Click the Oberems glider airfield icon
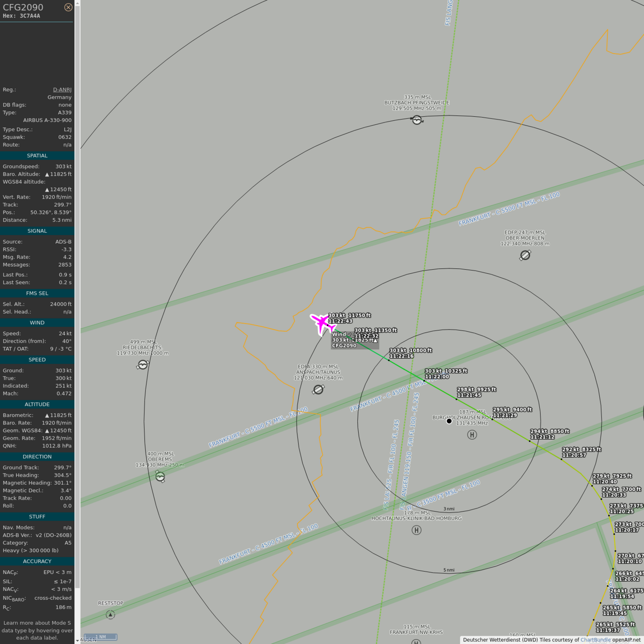This screenshot has width=644, height=644. coord(160,477)
